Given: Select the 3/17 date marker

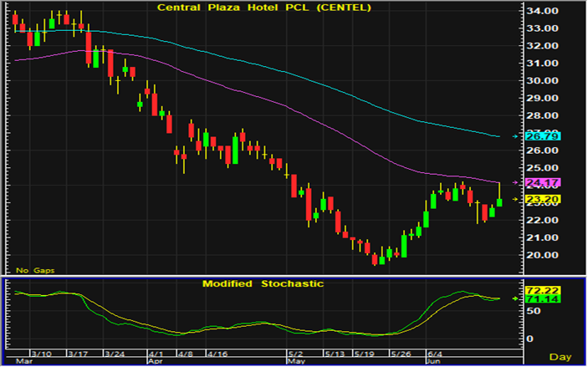Looking at the screenshot, I should click(x=78, y=354).
